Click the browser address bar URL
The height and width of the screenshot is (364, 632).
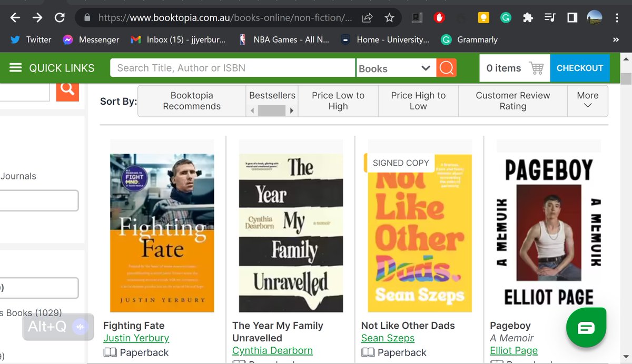coord(225,18)
